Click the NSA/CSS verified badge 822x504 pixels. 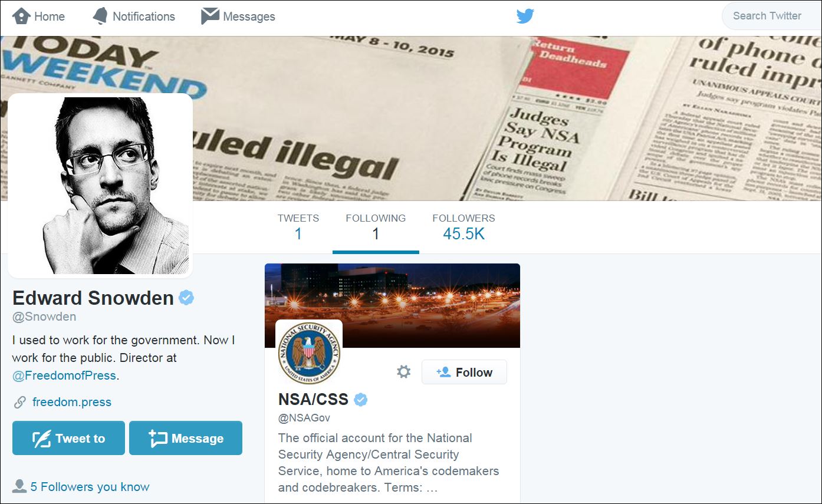360,400
